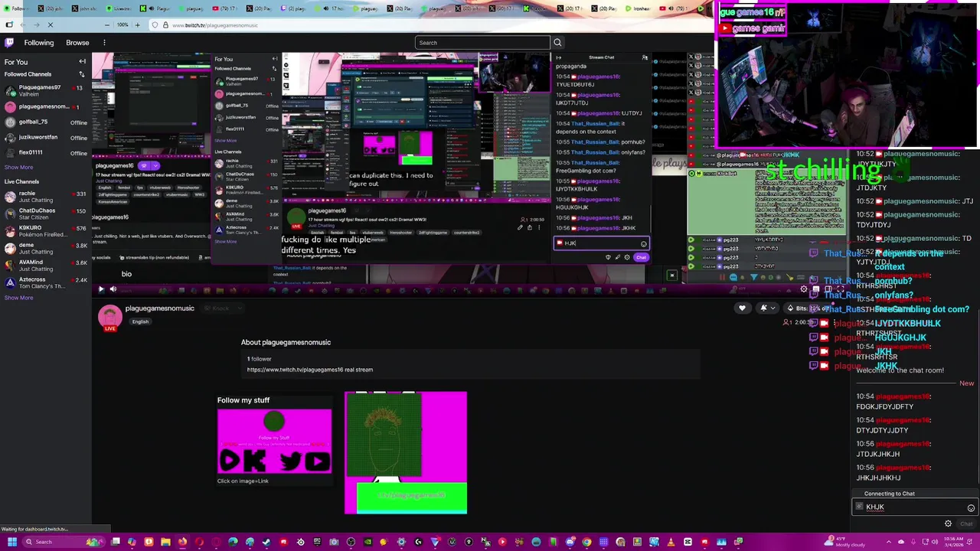The image size is (980, 551).
Task: Open plaguegamesnomusic channel avatar
Action: [109, 316]
